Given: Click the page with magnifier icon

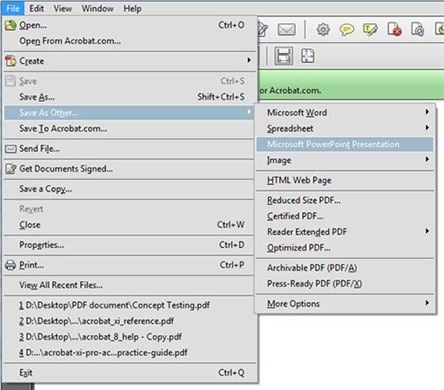Looking at the screenshot, I should coord(417,29).
